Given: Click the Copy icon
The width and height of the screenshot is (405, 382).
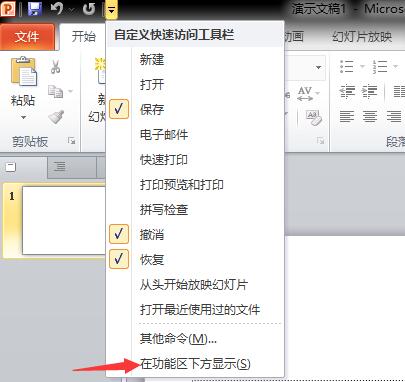Looking at the screenshot, I should click(55, 91).
